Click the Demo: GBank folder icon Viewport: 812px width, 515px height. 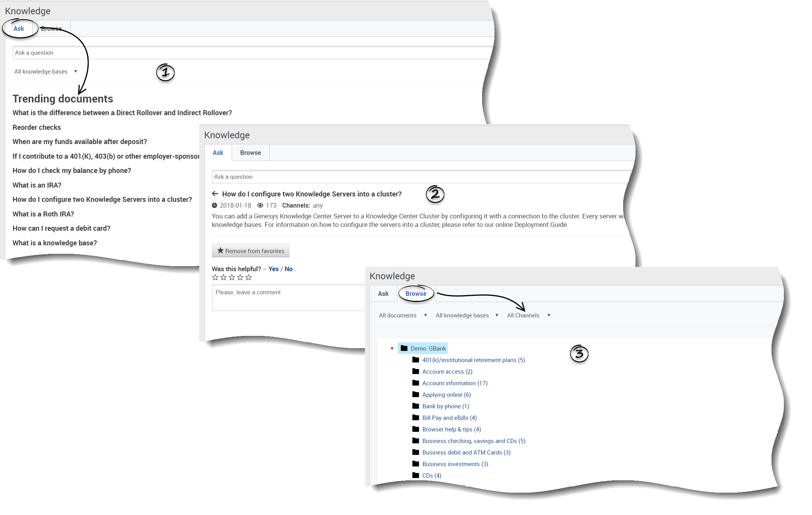404,348
